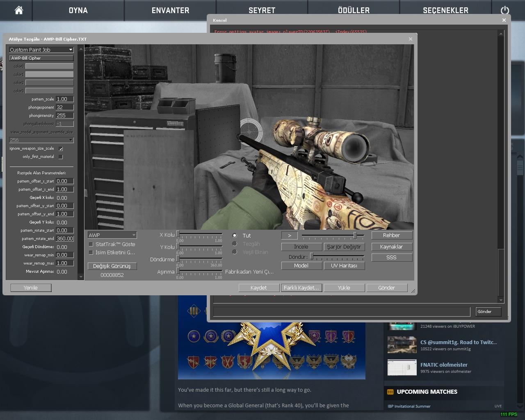Image resolution: width=525 pixels, height=420 pixels.
Task: Go to the home screen icon
Action: tap(18, 10)
